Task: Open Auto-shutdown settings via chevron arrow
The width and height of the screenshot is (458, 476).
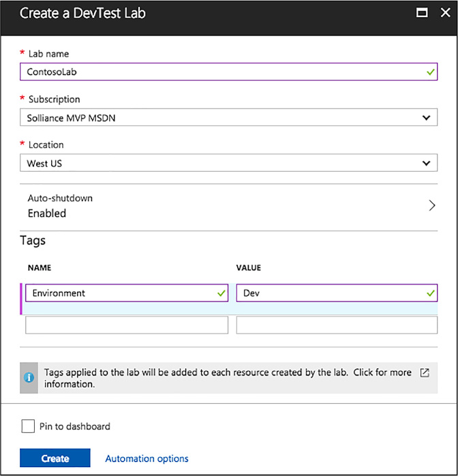Action: pos(432,205)
